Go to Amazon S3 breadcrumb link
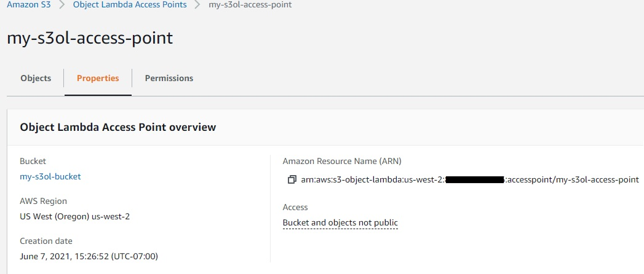 (29, 5)
